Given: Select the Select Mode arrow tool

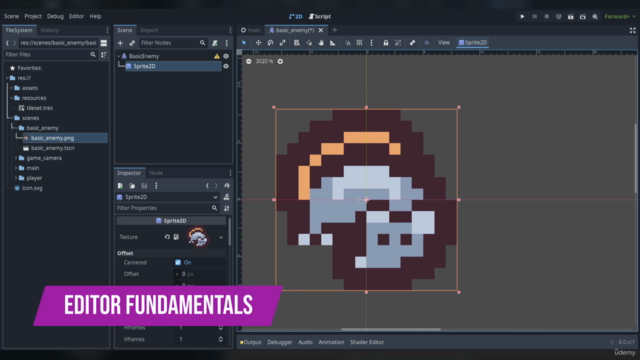Looking at the screenshot, I should (244, 42).
